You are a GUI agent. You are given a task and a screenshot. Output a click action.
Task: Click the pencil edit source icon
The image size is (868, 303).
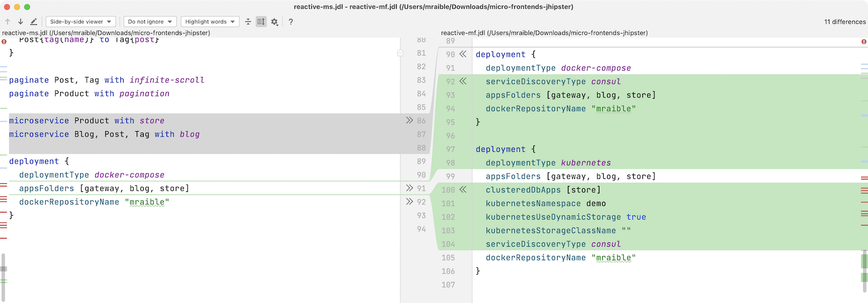pyautogui.click(x=34, y=22)
